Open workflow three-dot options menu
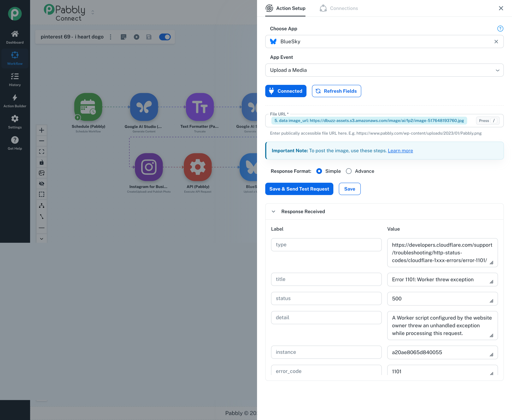The width and height of the screenshot is (512, 420). (x=111, y=37)
